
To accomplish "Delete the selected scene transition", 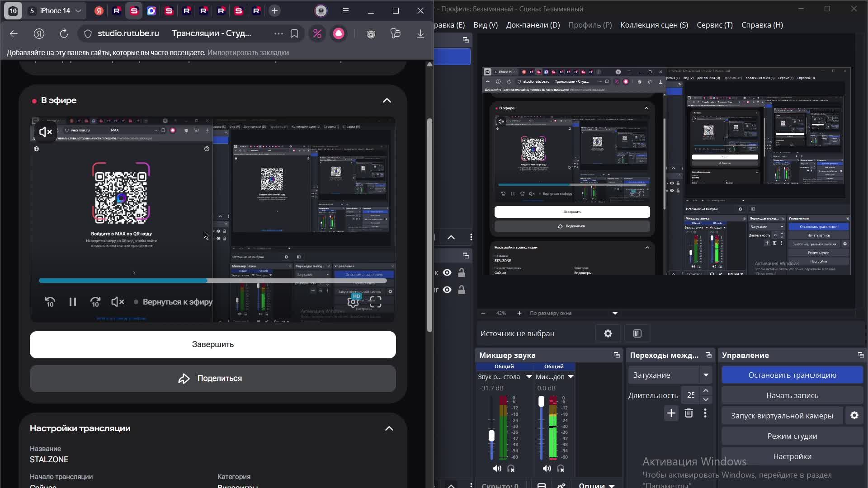I will [689, 413].
